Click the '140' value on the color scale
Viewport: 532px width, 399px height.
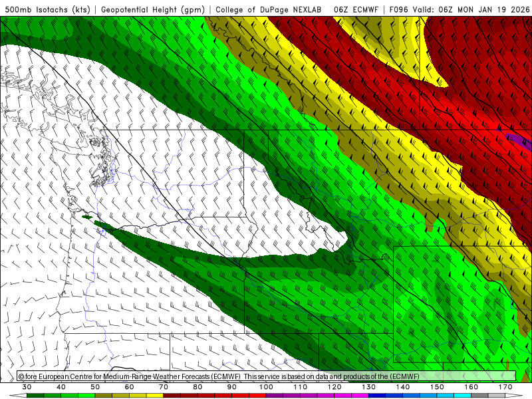(403, 387)
